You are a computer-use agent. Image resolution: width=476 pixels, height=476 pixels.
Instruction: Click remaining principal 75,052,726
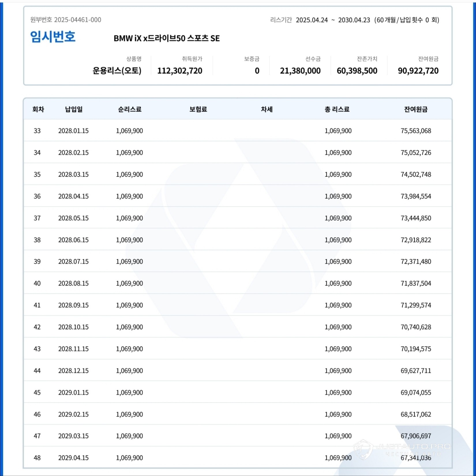coord(416,153)
